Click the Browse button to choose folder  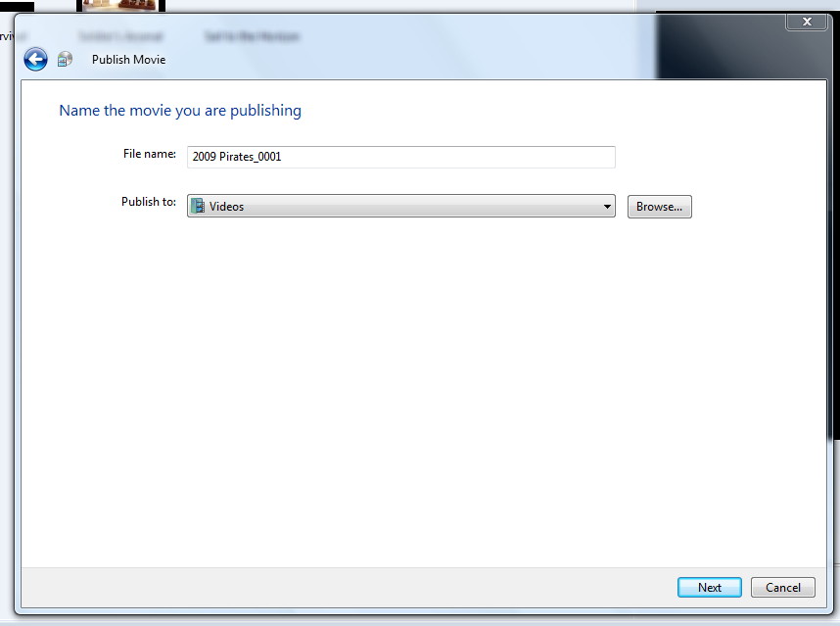click(x=659, y=206)
